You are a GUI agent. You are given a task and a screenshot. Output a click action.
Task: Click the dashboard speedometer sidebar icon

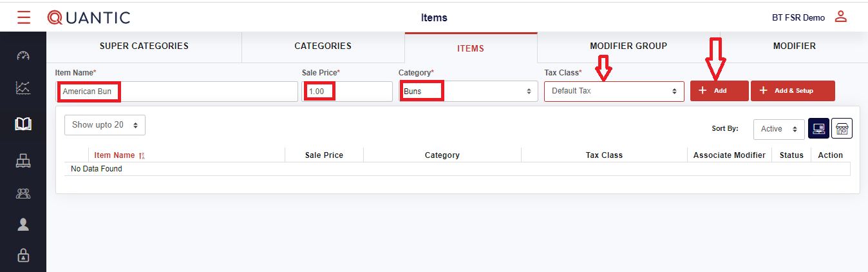coord(23,55)
